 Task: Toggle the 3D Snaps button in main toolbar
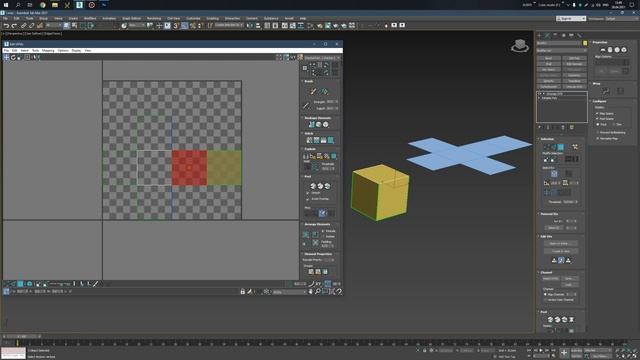[176, 26]
